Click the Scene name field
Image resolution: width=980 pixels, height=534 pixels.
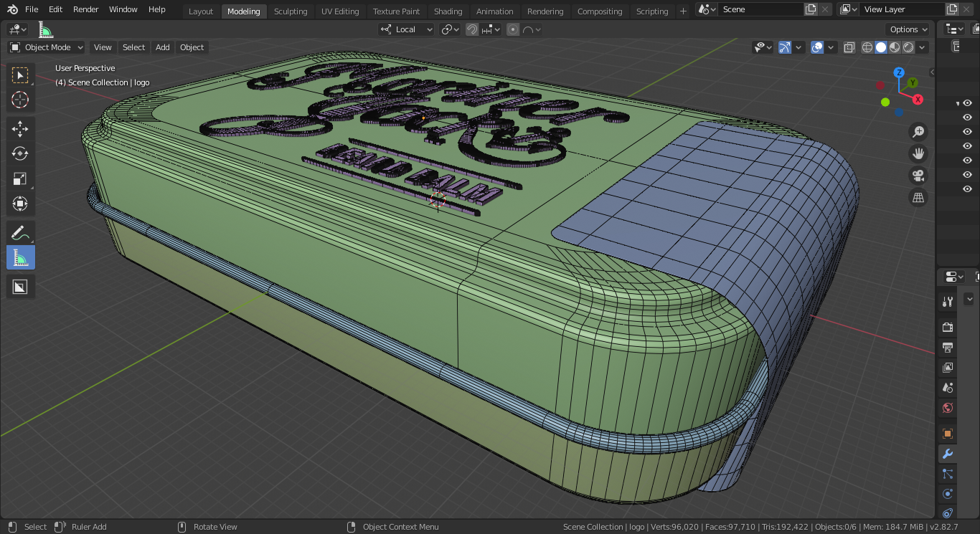(760, 9)
